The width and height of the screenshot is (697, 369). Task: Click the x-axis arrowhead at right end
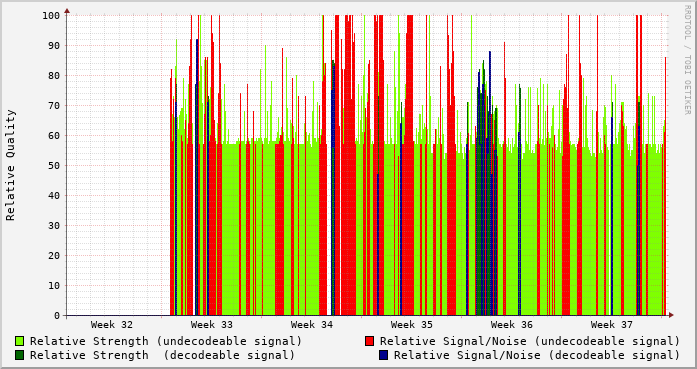(671, 315)
